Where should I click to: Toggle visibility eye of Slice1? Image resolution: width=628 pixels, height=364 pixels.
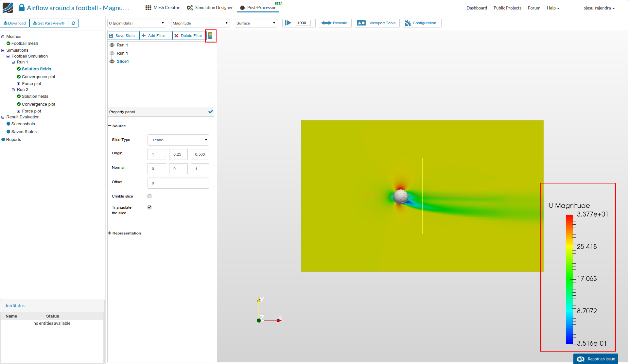click(x=112, y=61)
